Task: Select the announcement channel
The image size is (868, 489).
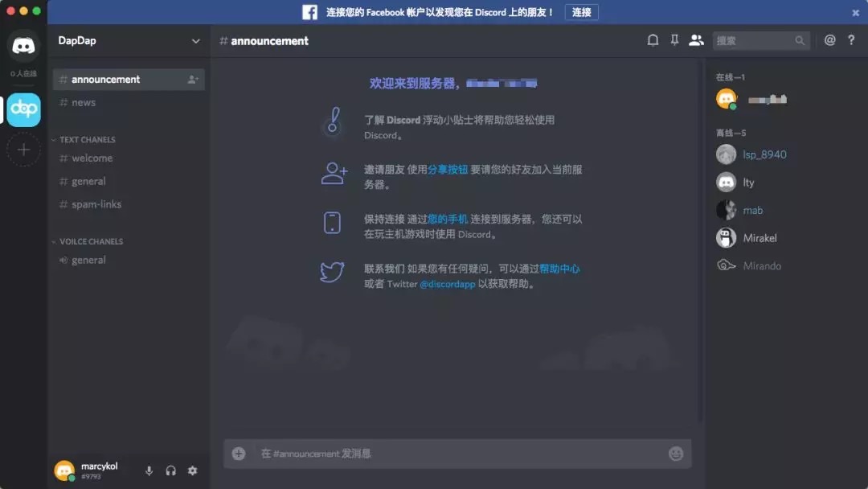Action: point(129,80)
